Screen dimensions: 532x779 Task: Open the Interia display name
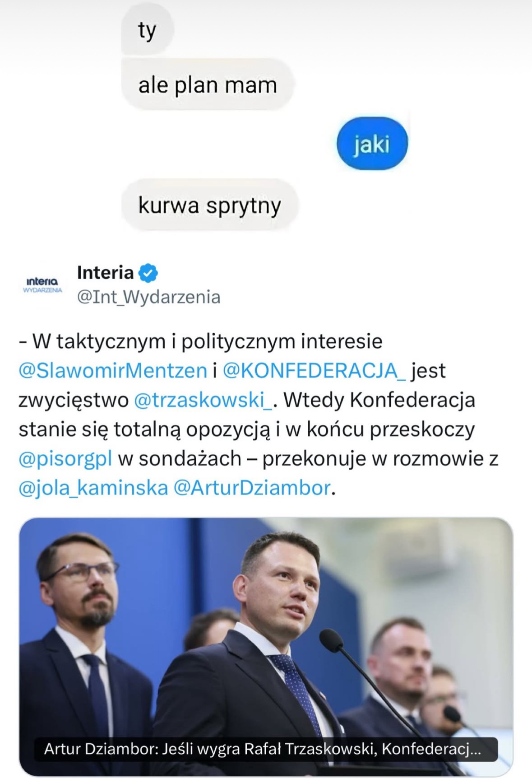[105, 273]
